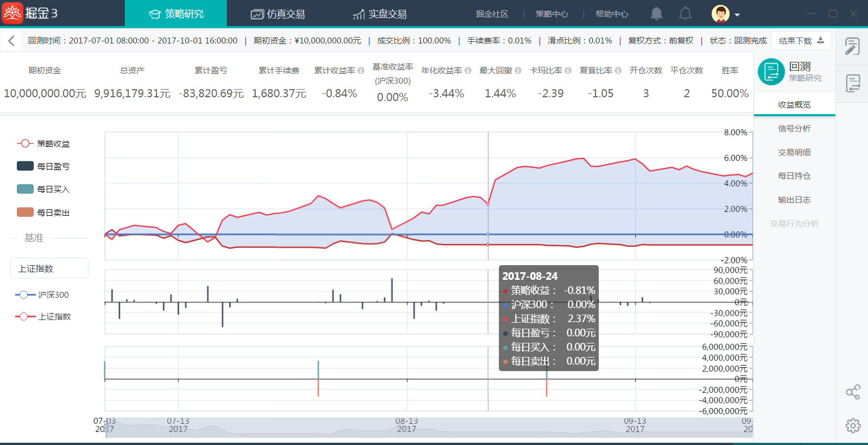Image resolution: width=868 pixels, height=445 pixels.
Task: Toggle 上证指数 benchmark legend line
Action: [x=43, y=316]
